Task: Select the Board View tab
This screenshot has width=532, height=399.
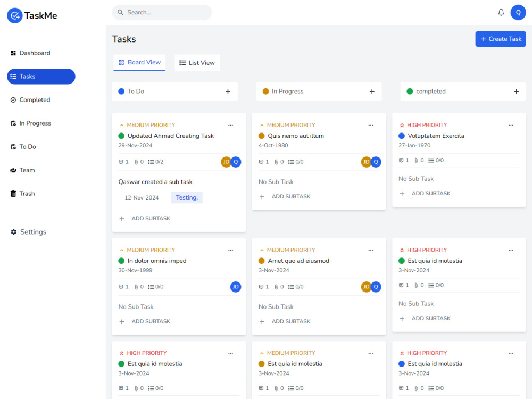Action: [x=139, y=62]
